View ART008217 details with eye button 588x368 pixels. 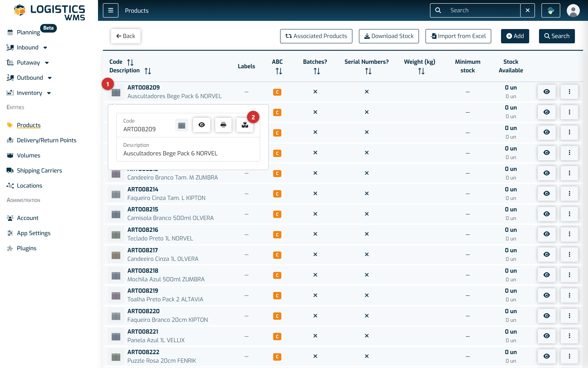coord(546,254)
